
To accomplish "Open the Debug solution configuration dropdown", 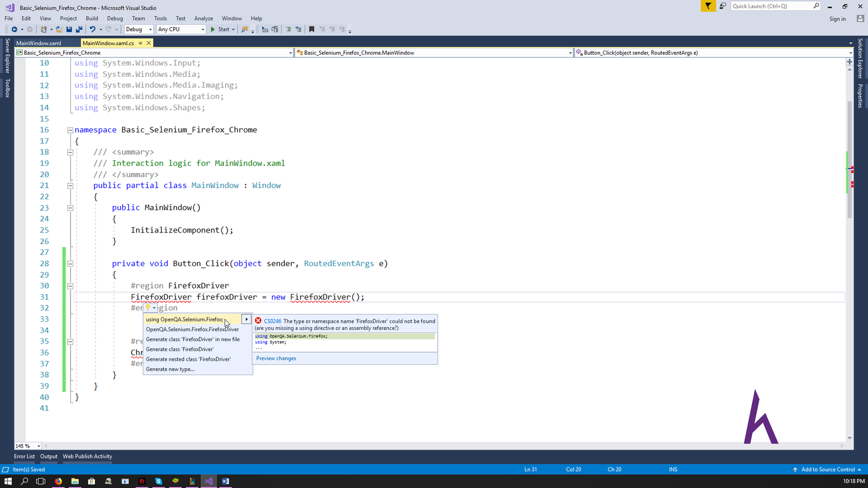I will click(139, 29).
